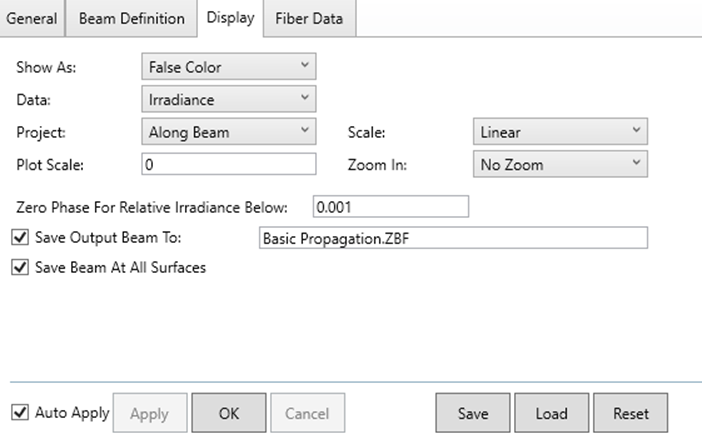The width and height of the screenshot is (702, 434).
Task: Click the Zero Phase relative irradiance field
Action: click(390, 206)
